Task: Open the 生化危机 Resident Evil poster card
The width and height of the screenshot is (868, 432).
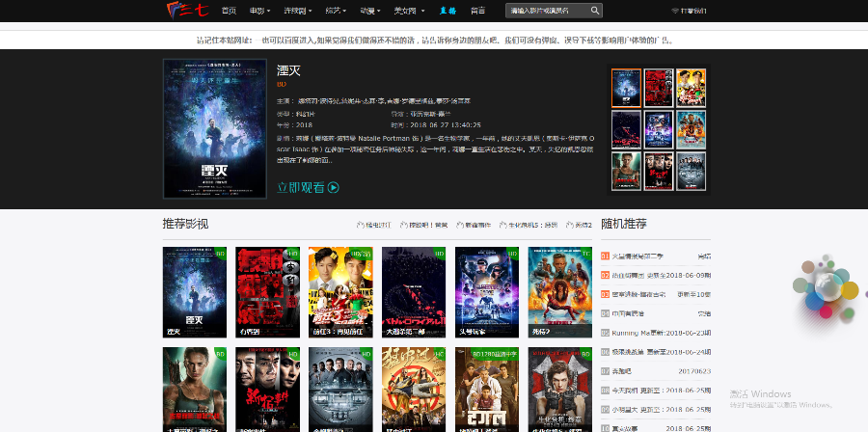Action: pos(559,390)
